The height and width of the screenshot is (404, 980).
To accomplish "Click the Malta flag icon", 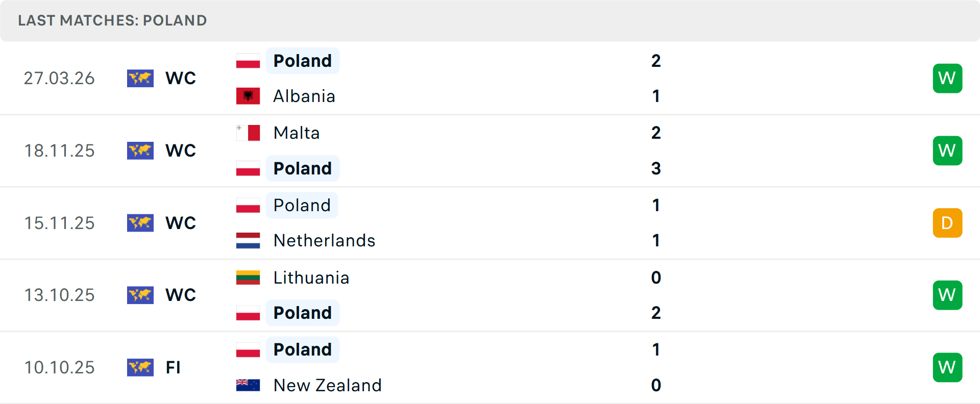I will point(248,133).
